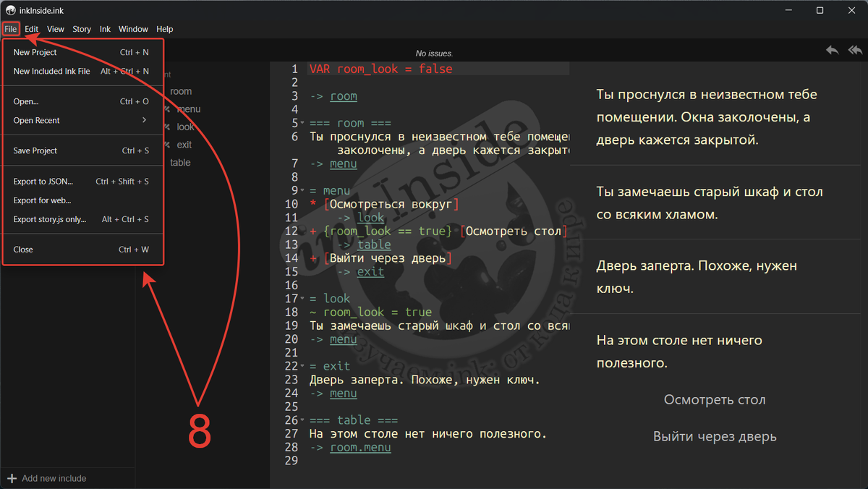Click the inkInside.ink app icon in title bar
Image resolution: width=868 pixels, height=489 pixels.
tap(11, 10)
